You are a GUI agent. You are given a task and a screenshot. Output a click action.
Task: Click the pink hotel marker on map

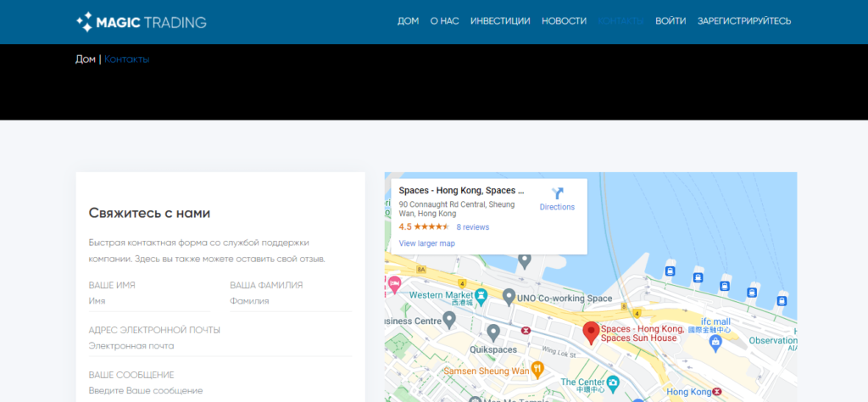[x=394, y=284]
